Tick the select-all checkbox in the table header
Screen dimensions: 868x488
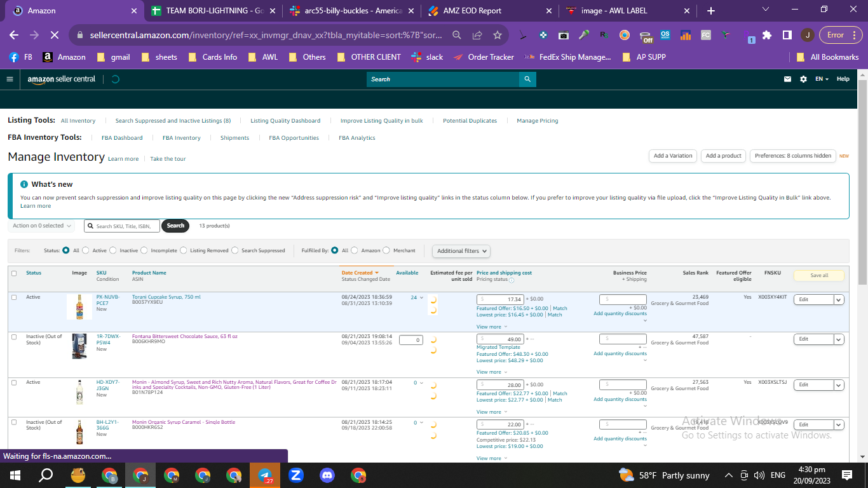(14, 273)
